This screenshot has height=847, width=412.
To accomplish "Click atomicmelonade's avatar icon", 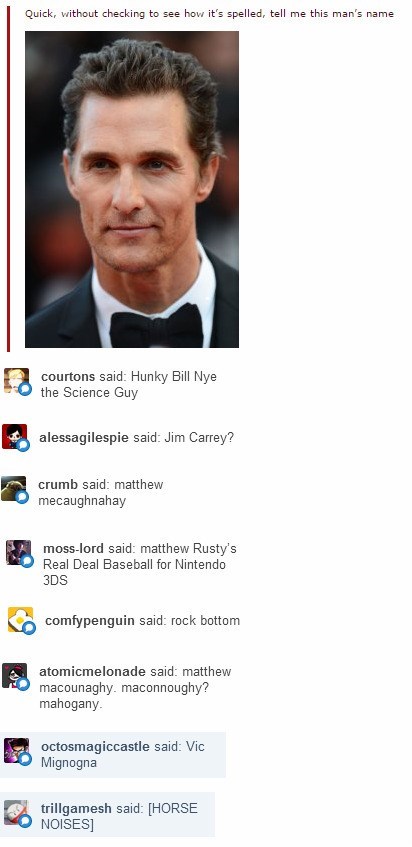I will tap(15, 676).
